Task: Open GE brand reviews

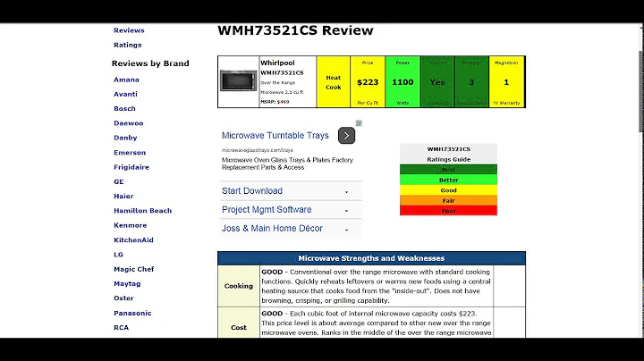Action: click(119, 181)
